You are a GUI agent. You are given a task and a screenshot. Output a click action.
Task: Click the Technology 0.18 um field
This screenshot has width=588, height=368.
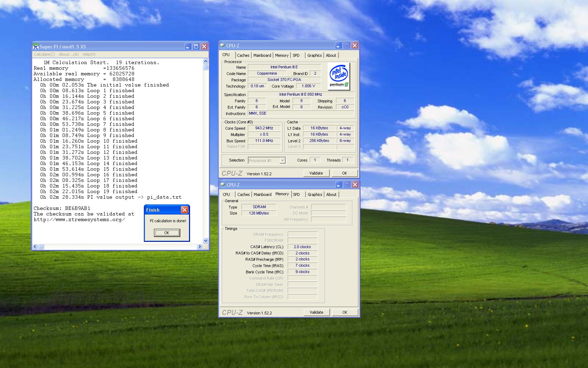[257, 86]
